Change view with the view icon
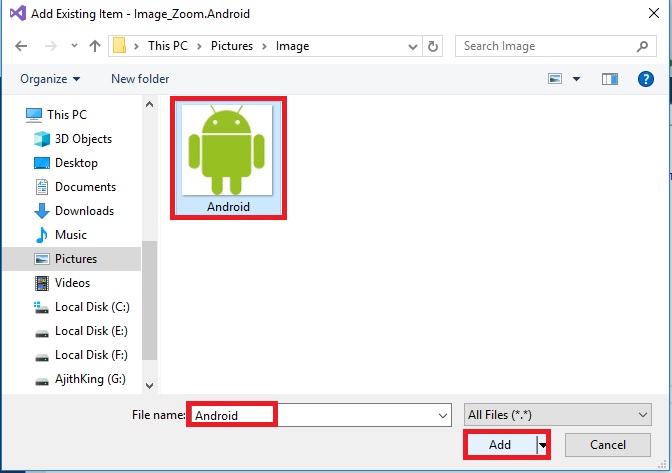Screen dimensions: 672x473 pos(555,79)
